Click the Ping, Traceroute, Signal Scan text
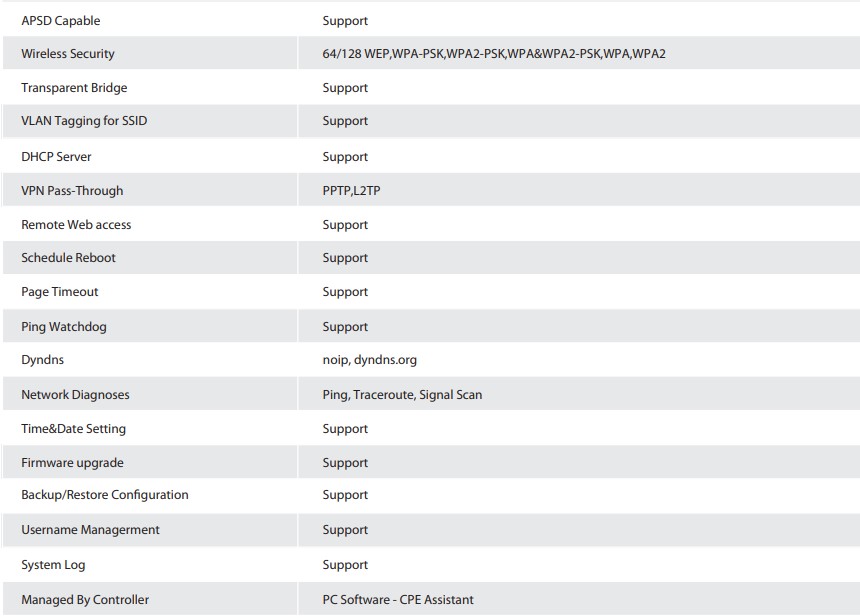Viewport: 860px width, 616px height. click(x=402, y=395)
